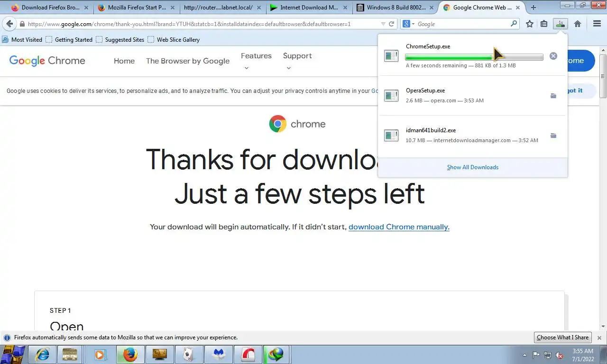
Task: Open Most Visited bookmarks folder
Action: (x=22, y=39)
